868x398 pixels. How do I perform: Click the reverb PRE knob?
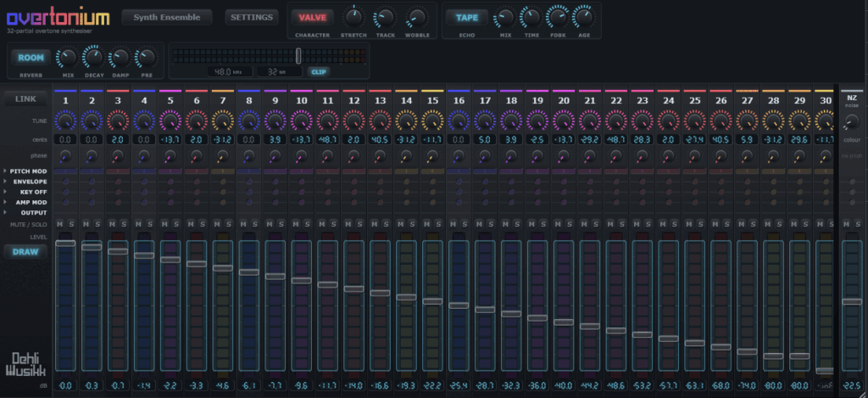point(147,58)
